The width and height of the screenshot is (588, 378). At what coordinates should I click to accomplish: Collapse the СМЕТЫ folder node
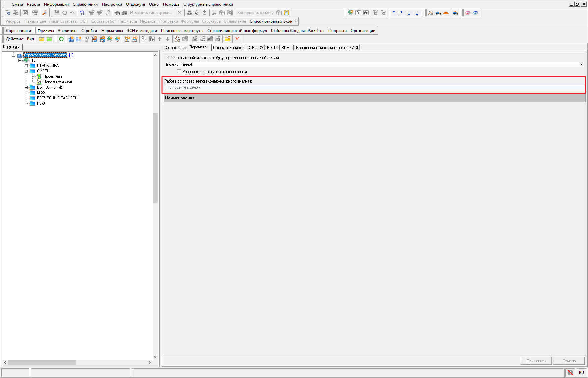click(26, 71)
